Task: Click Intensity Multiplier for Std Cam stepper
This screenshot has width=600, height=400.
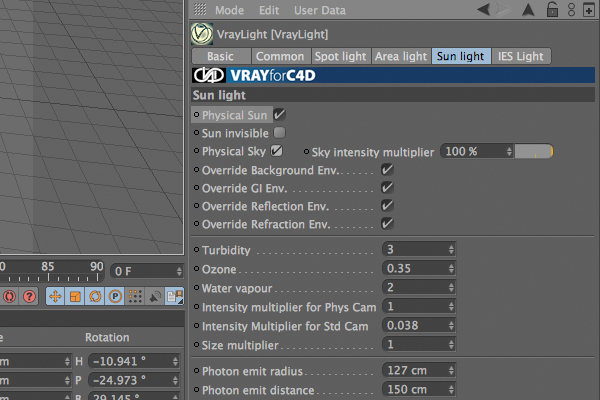Action: click(451, 326)
